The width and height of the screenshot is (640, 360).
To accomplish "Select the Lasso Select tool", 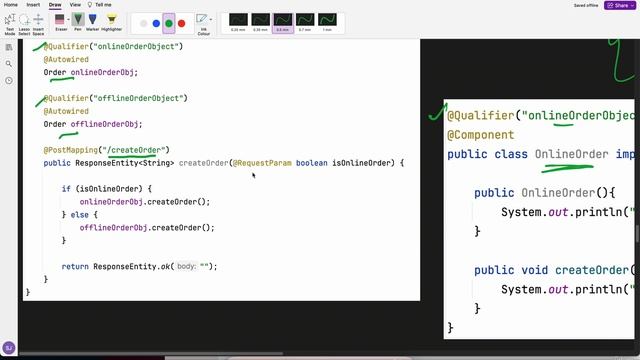I will click(x=24, y=24).
